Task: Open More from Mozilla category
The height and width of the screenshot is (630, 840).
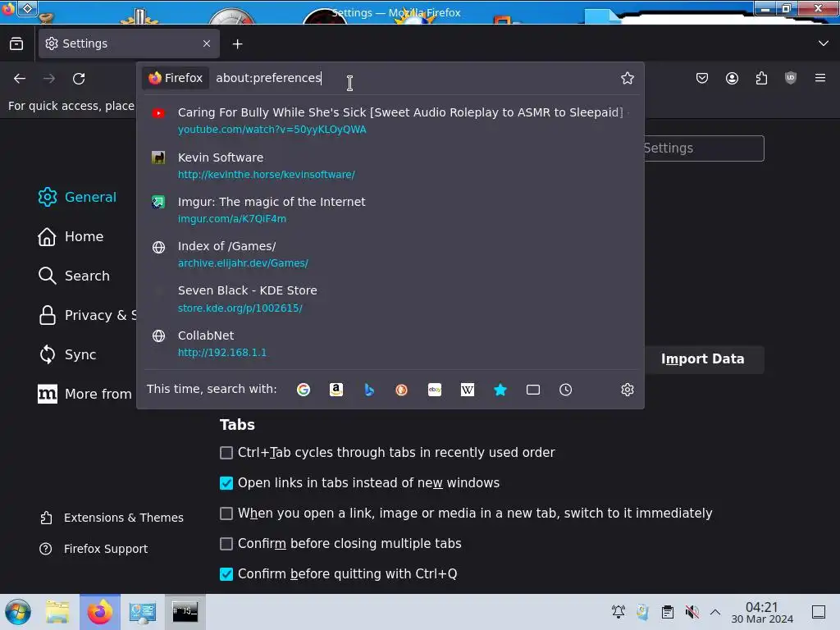Action: pyautogui.click(x=85, y=394)
